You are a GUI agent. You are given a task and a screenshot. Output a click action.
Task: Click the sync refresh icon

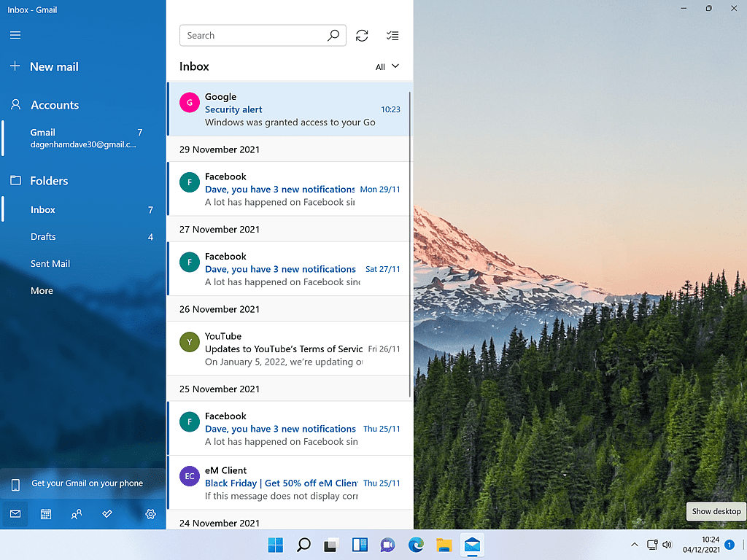pos(362,36)
